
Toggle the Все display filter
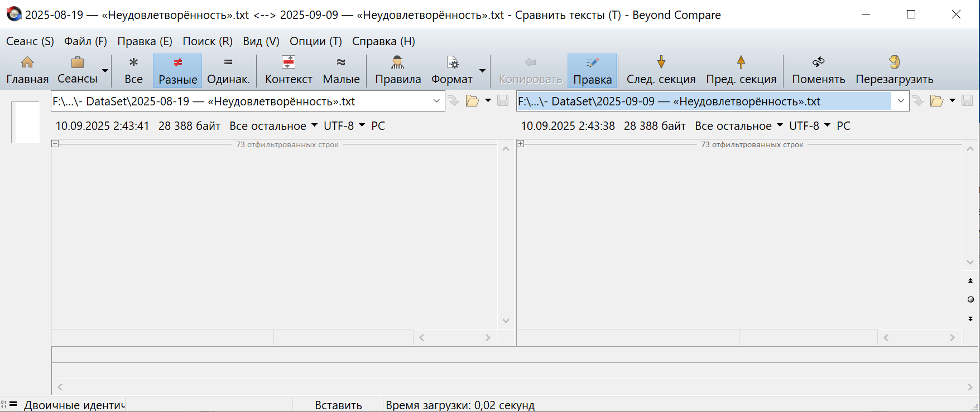tap(133, 70)
